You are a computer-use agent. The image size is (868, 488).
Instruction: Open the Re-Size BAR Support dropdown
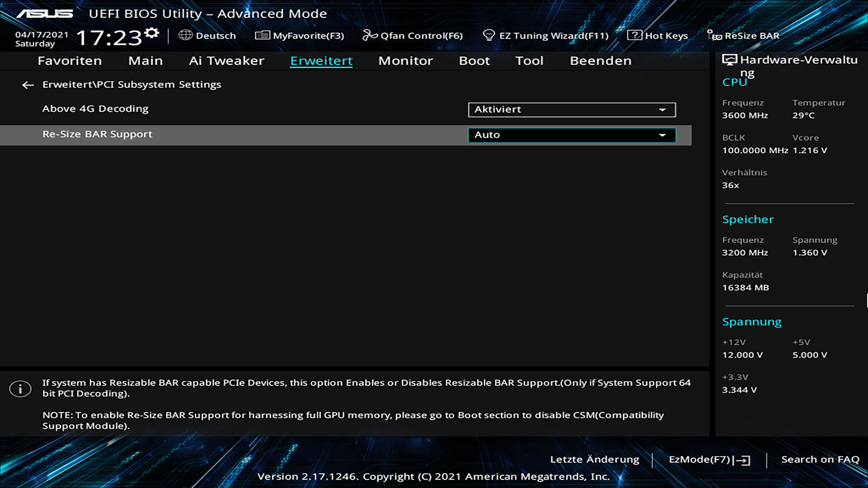571,135
